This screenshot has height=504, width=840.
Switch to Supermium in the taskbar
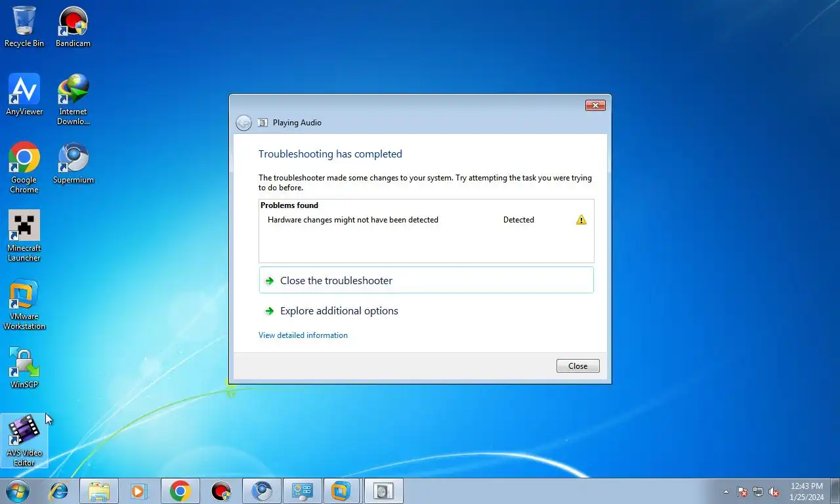click(x=262, y=491)
